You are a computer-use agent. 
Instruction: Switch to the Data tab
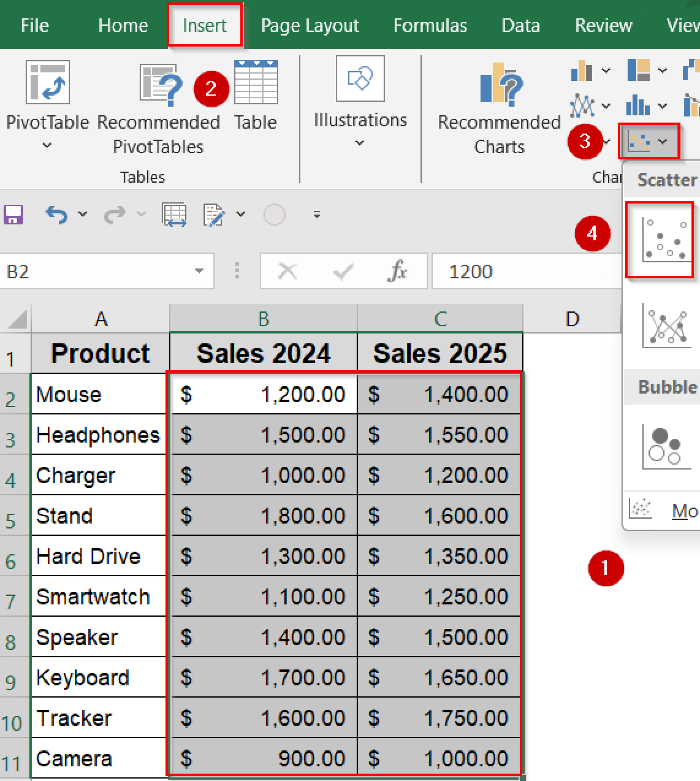[x=521, y=26]
